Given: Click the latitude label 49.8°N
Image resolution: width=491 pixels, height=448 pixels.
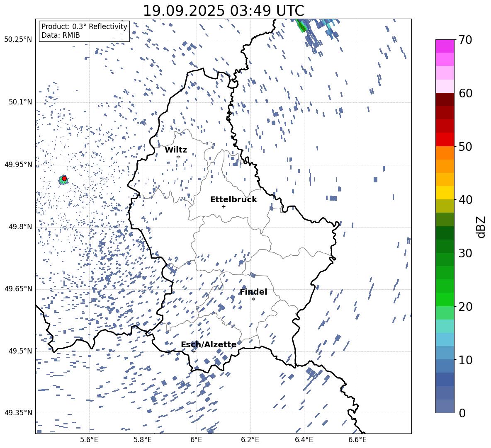Looking at the screenshot, I should click(20, 227).
